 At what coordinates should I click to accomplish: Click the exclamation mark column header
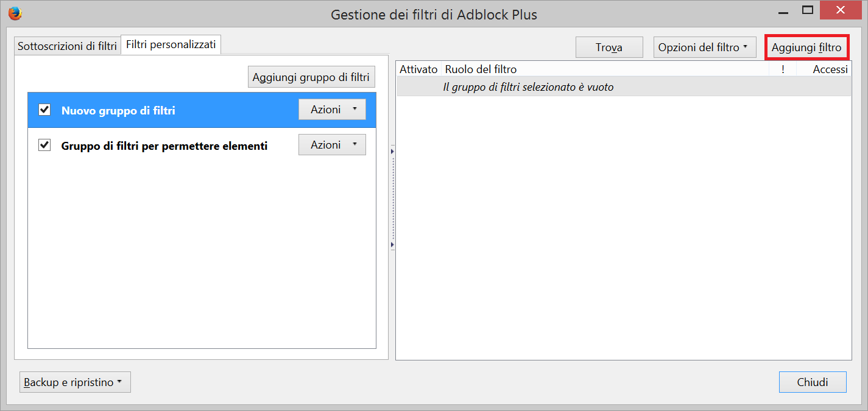(x=783, y=69)
